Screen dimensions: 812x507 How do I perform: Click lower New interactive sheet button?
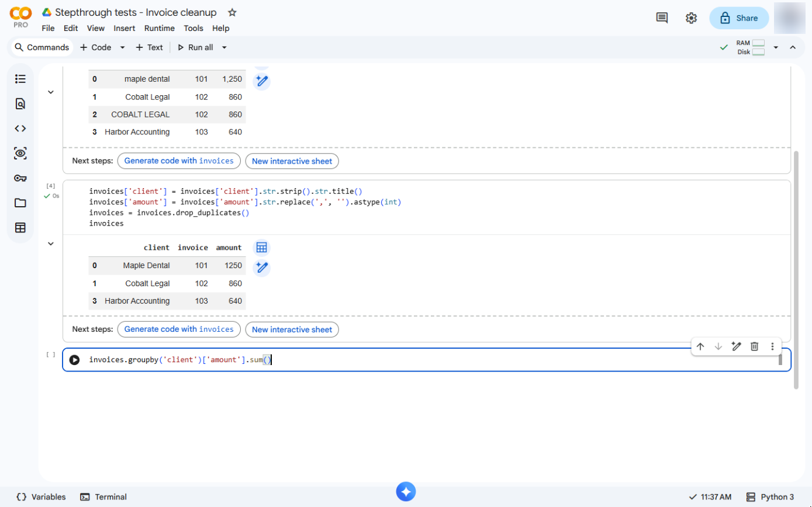[292, 329]
